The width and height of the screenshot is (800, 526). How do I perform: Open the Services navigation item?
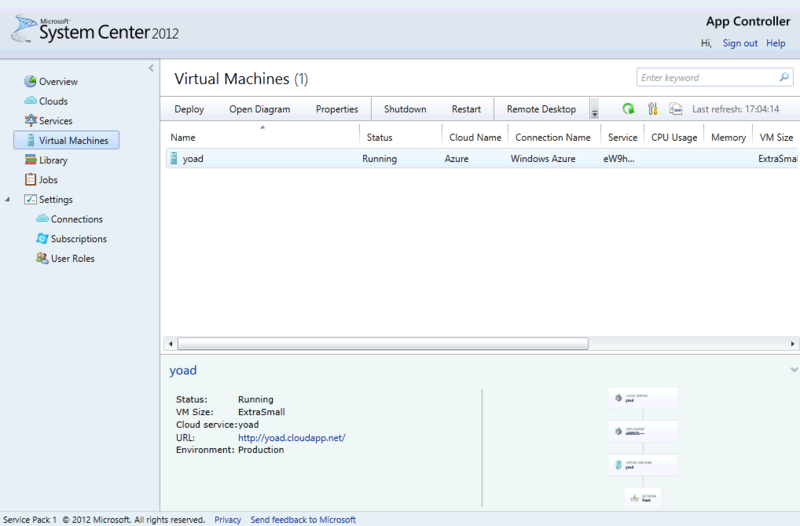[56, 121]
